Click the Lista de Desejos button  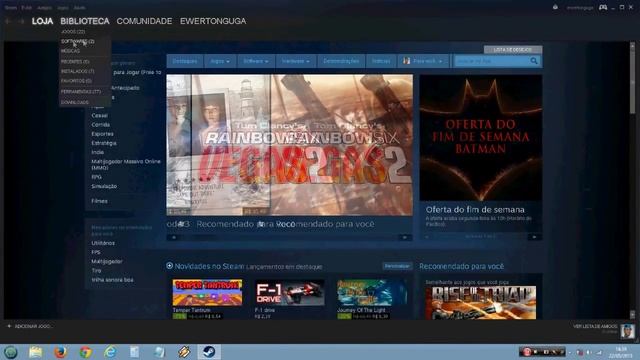pos(513,50)
